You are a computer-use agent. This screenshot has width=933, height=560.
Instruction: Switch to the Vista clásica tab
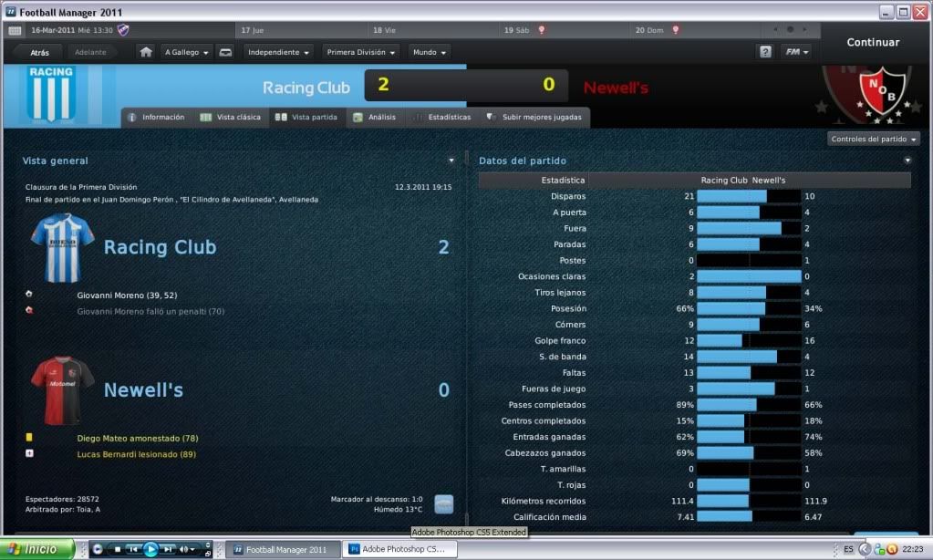[230, 118]
